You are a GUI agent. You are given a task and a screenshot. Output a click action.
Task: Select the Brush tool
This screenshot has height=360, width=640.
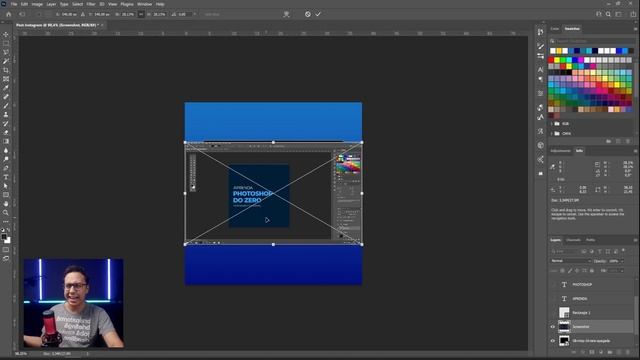pos(6,106)
